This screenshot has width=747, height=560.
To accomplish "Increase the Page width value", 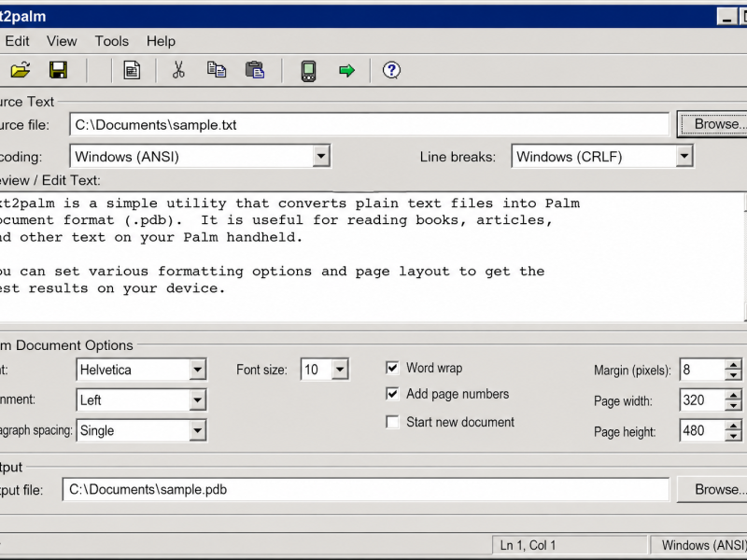I will coord(733,395).
